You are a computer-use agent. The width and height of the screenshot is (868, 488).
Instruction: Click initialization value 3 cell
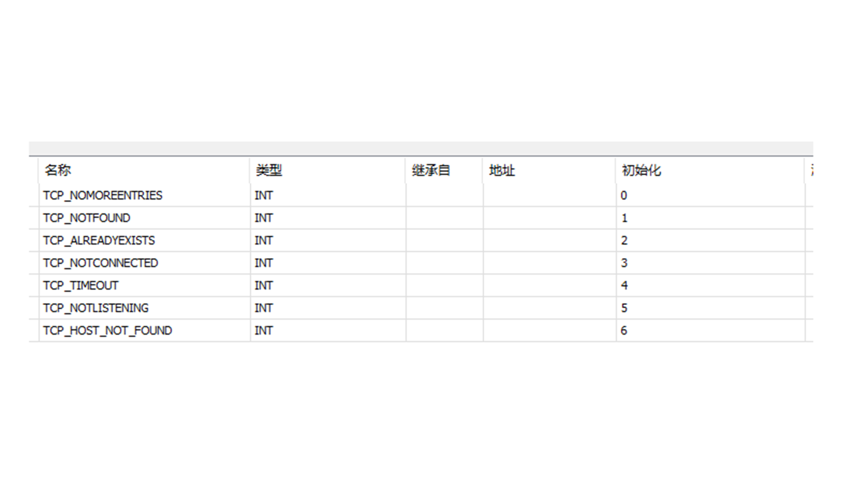point(624,263)
